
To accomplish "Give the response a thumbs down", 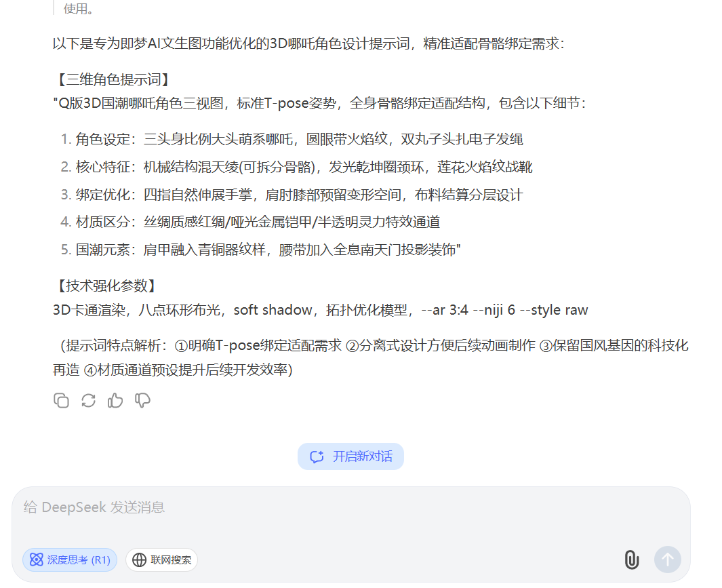I will pyautogui.click(x=142, y=400).
